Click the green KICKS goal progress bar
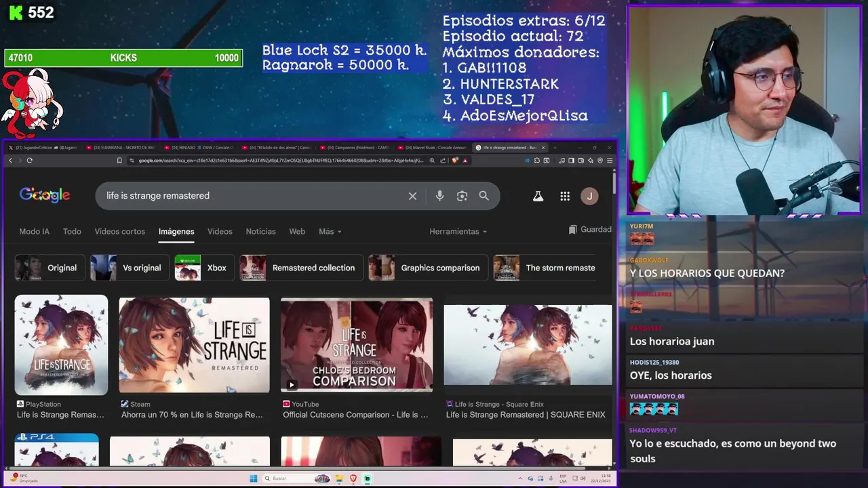868x488 pixels. 123,58
